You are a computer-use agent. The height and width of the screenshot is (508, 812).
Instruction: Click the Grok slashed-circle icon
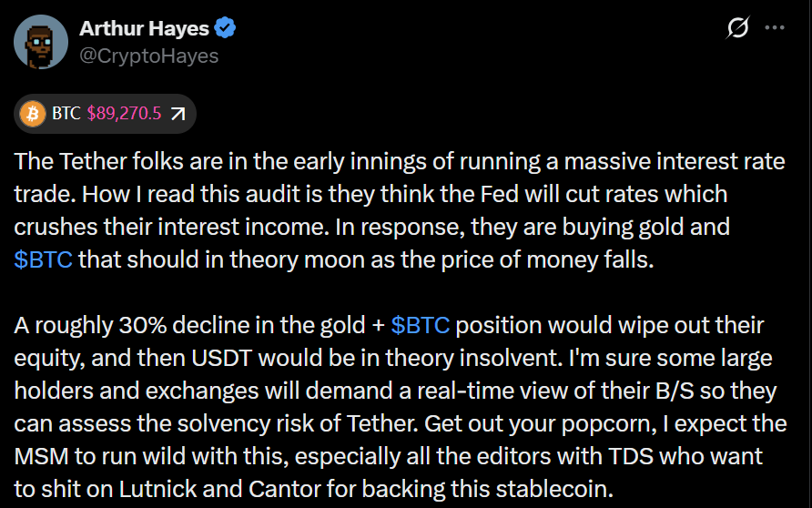click(736, 28)
